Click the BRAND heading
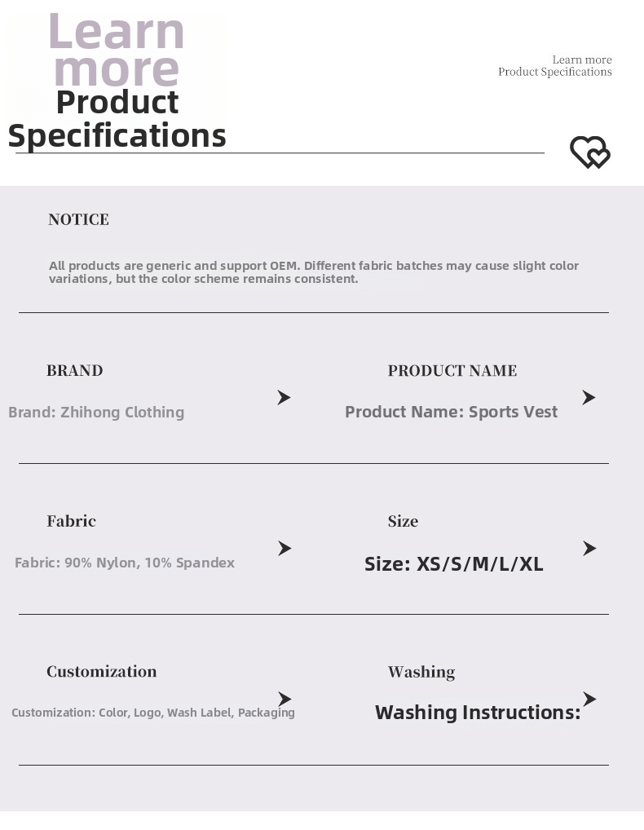This screenshot has height=830, width=644. [75, 370]
